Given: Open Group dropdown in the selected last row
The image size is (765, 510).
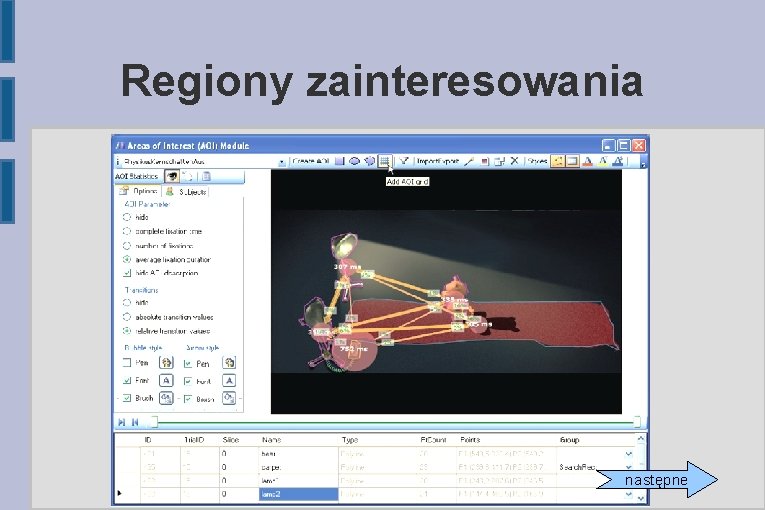Looking at the screenshot, I should 629,494.
